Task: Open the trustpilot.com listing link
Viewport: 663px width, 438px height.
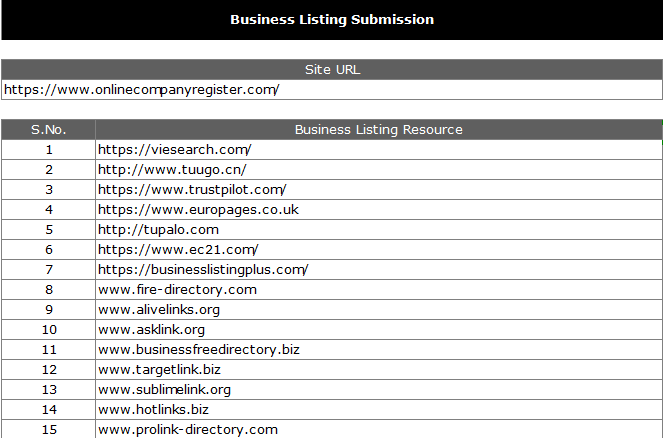Action: click(192, 190)
